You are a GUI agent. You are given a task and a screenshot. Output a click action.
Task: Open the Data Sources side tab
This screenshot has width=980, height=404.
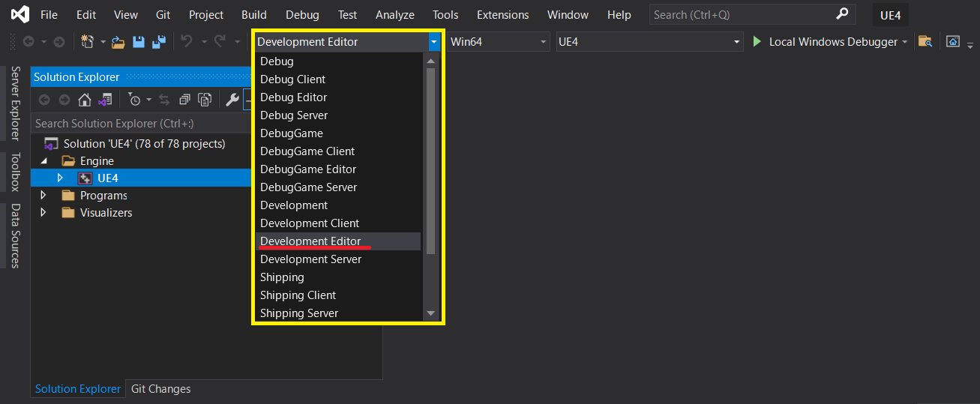[15, 235]
